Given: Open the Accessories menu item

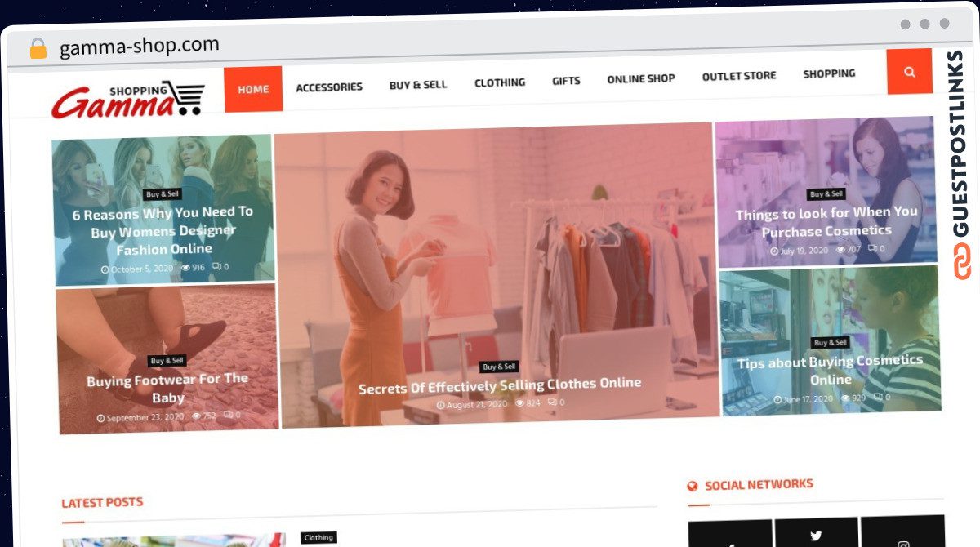Looking at the screenshot, I should 329,87.
